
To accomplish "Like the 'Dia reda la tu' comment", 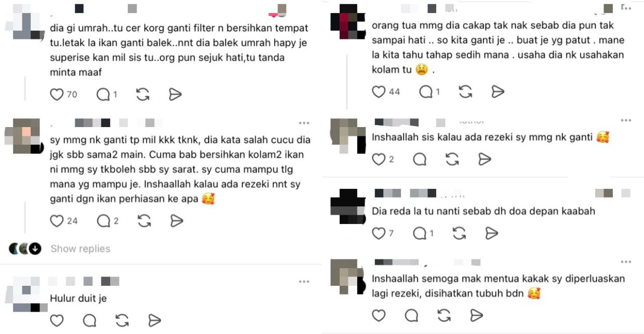I will coord(379,234).
